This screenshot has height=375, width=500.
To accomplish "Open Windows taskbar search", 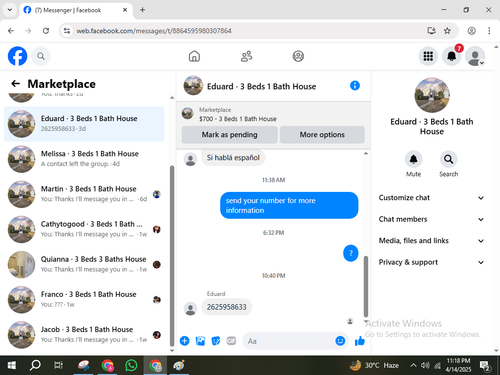I will point(35,365).
